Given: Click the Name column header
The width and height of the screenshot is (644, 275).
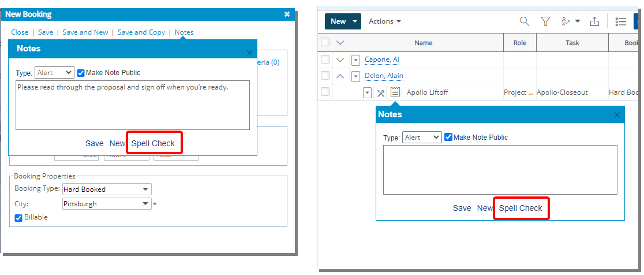Looking at the screenshot, I should tap(424, 43).
